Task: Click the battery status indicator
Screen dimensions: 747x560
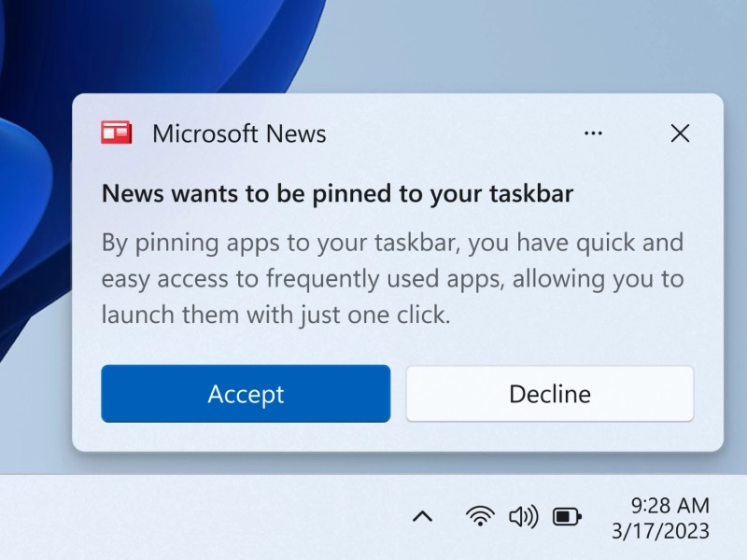Action: point(568,515)
